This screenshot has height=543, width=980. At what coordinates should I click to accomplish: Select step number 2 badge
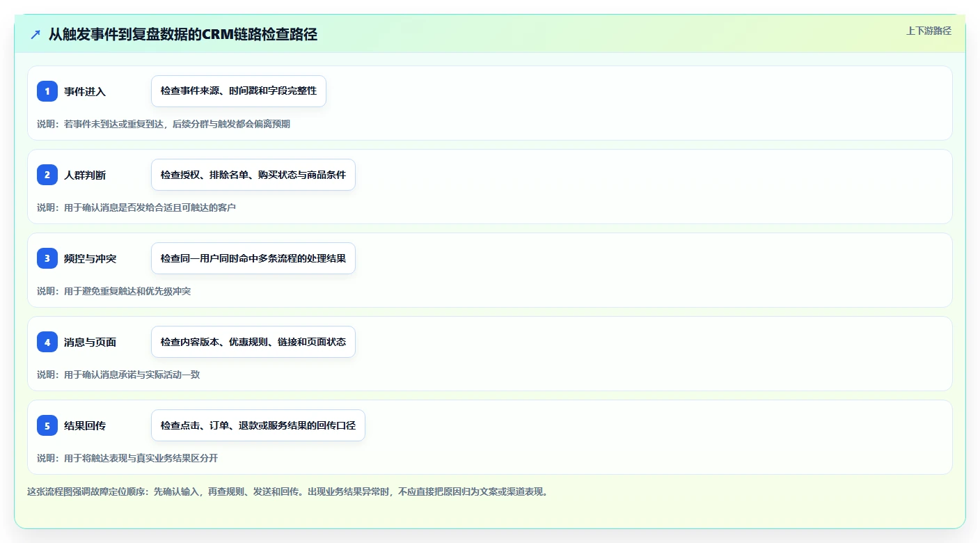[x=47, y=175]
